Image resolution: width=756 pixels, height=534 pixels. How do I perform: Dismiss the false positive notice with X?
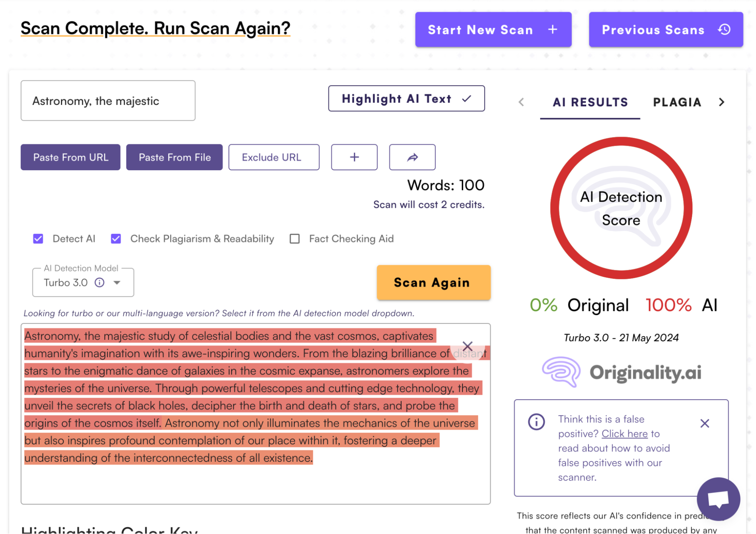(704, 423)
